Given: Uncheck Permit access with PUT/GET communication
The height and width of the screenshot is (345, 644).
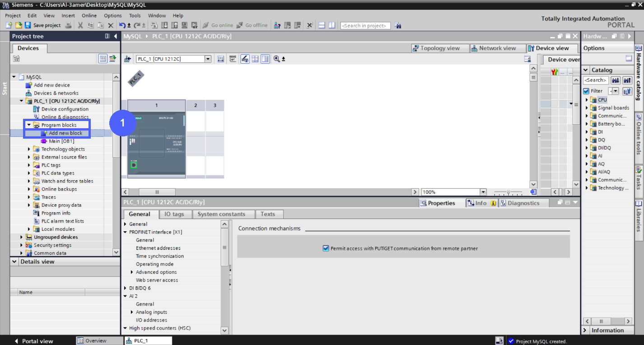Looking at the screenshot, I should click(x=326, y=248).
